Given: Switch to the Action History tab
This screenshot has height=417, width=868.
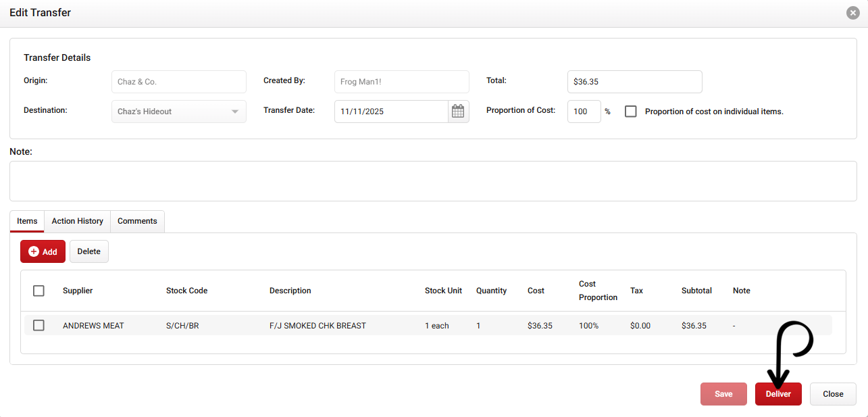Looking at the screenshot, I should [x=77, y=221].
